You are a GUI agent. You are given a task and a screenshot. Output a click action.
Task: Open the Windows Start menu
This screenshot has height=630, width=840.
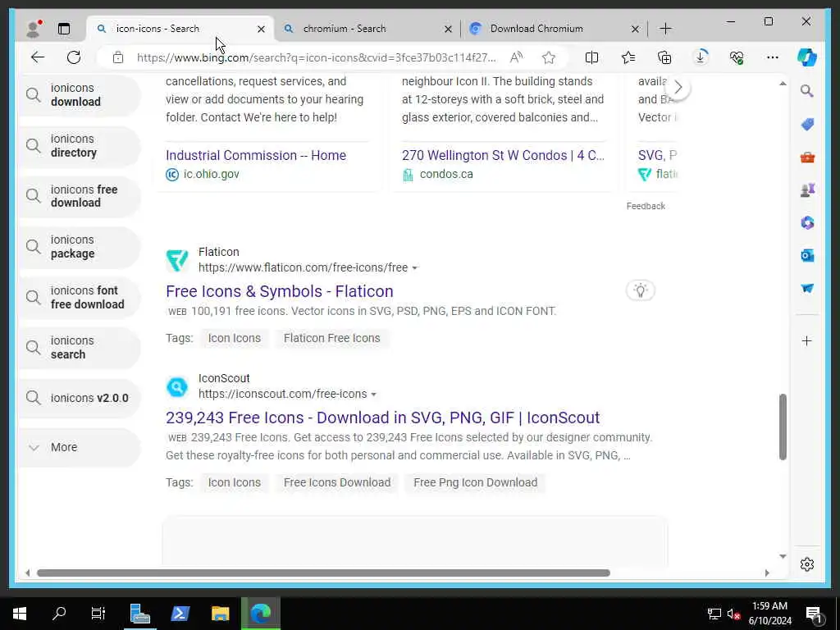coord(20,614)
